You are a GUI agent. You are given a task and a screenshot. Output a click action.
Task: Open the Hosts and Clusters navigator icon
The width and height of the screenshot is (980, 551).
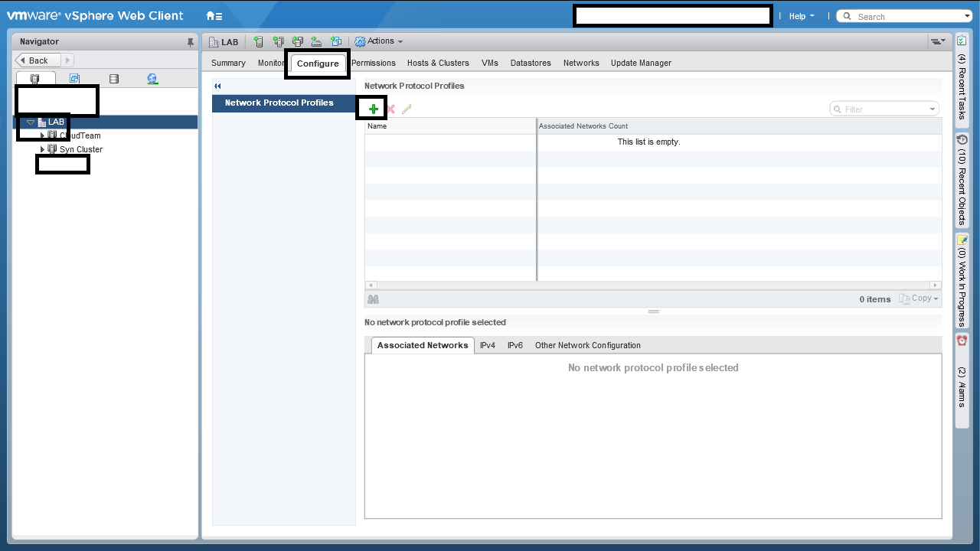coord(35,79)
